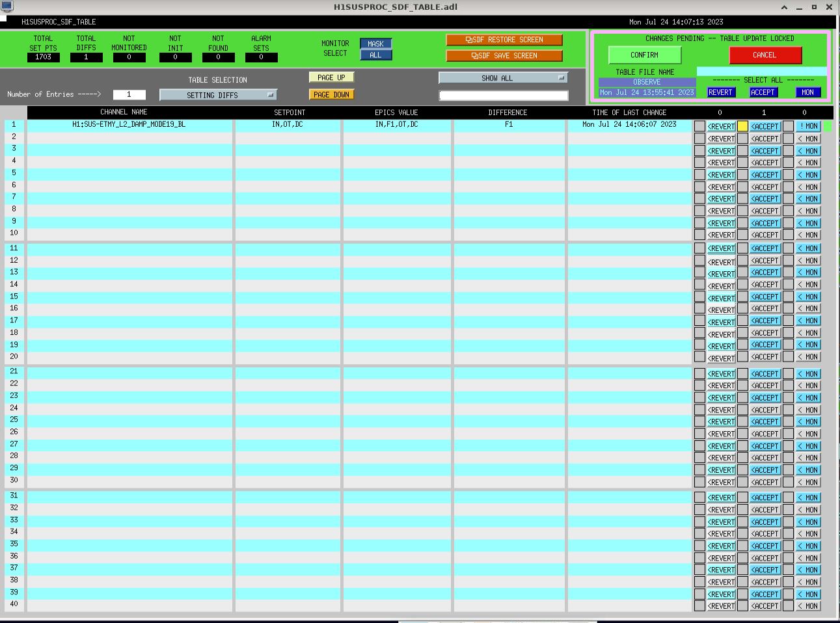
Task: Cancel the pending changes
Action: point(765,55)
